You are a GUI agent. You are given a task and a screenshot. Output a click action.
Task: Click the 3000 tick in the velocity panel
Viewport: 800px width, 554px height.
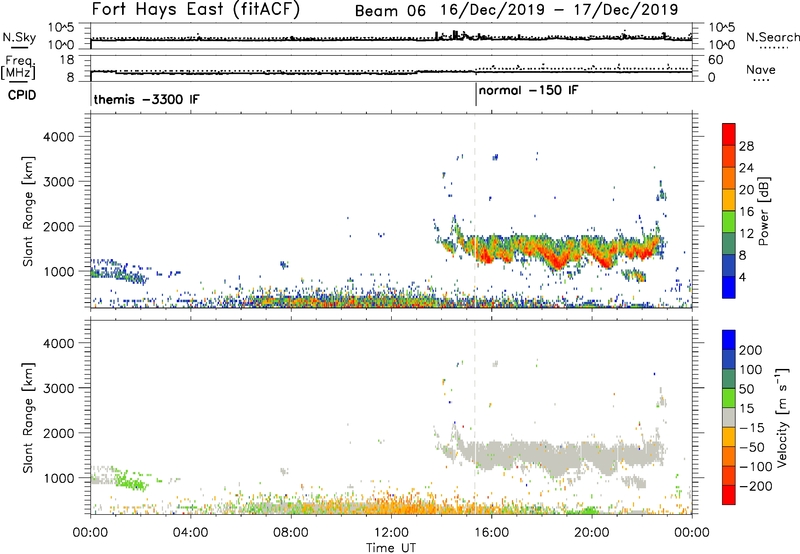[59, 388]
